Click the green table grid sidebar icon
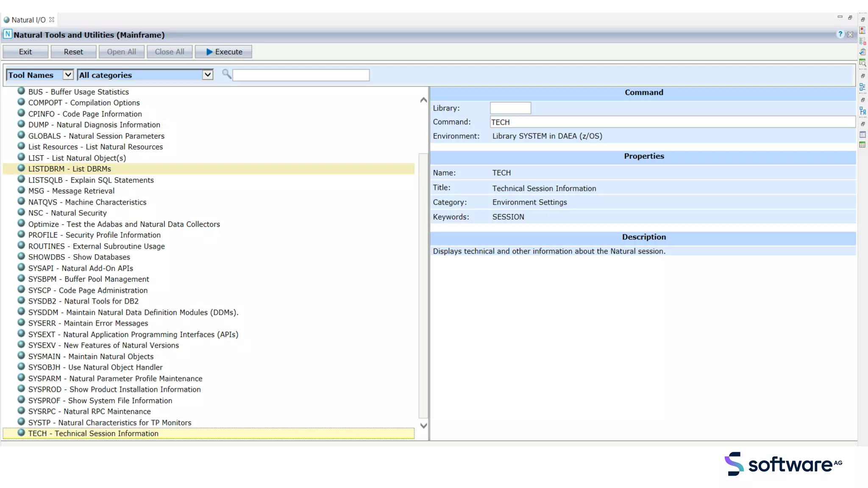This screenshot has width=868, height=488. [x=862, y=145]
